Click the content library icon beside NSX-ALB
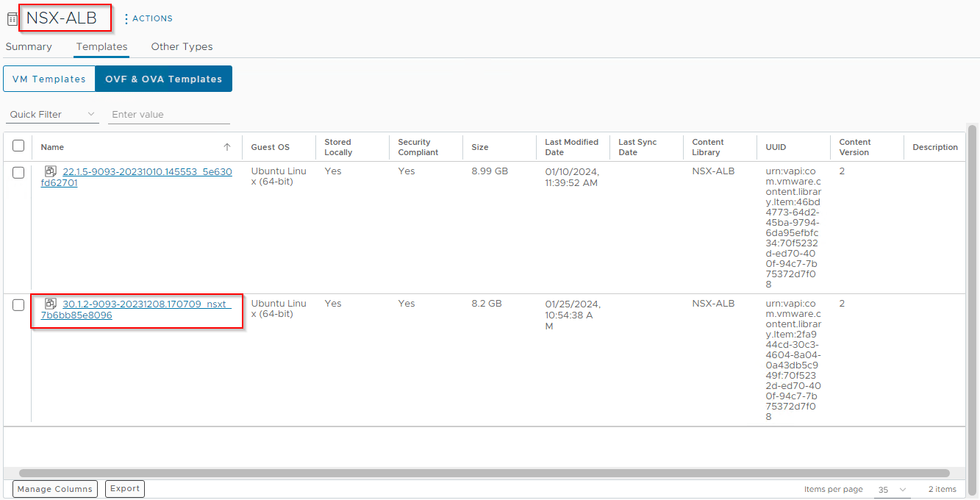 (12, 19)
